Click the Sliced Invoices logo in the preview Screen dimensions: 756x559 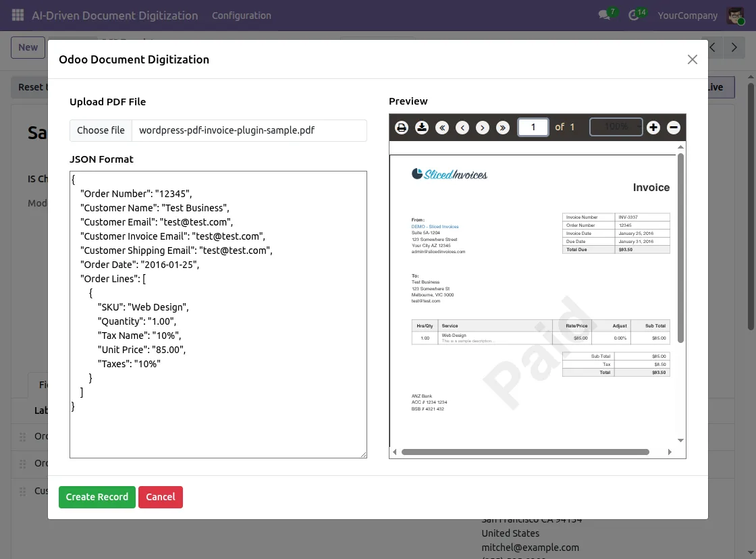(450, 174)
